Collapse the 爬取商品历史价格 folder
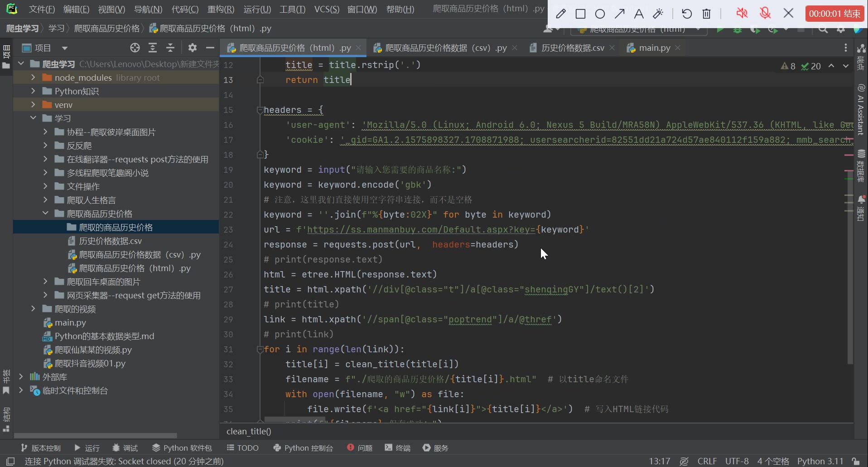The height and width of the screenshot is (467, 868). click(x=45, y=214)
